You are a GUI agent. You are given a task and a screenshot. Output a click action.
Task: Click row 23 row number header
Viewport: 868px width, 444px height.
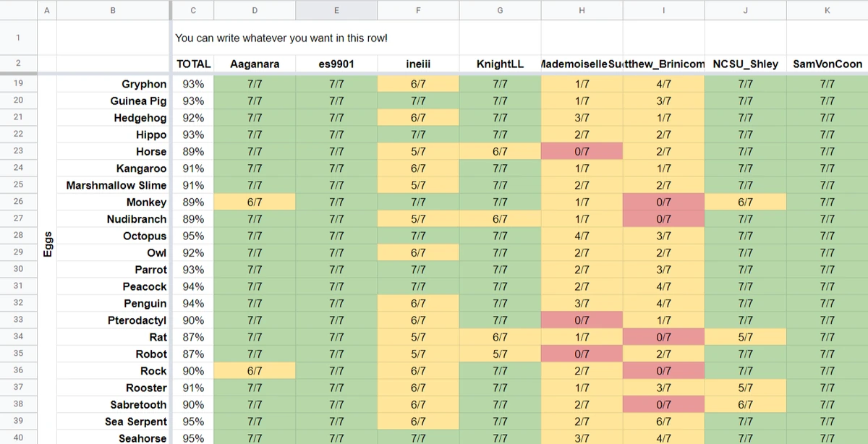17,152
